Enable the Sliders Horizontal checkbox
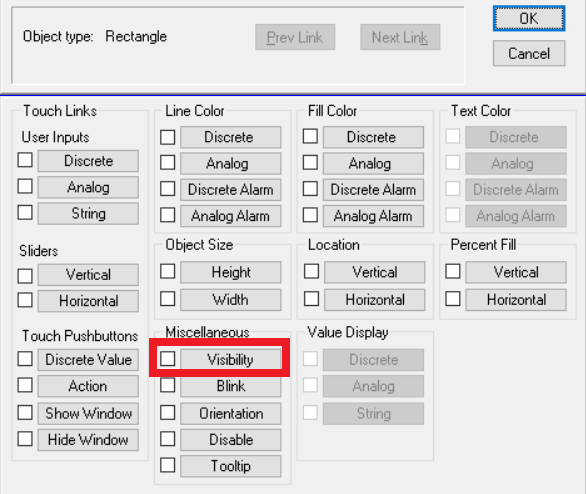This screenshot has height=494, width=586. [25, 300]
